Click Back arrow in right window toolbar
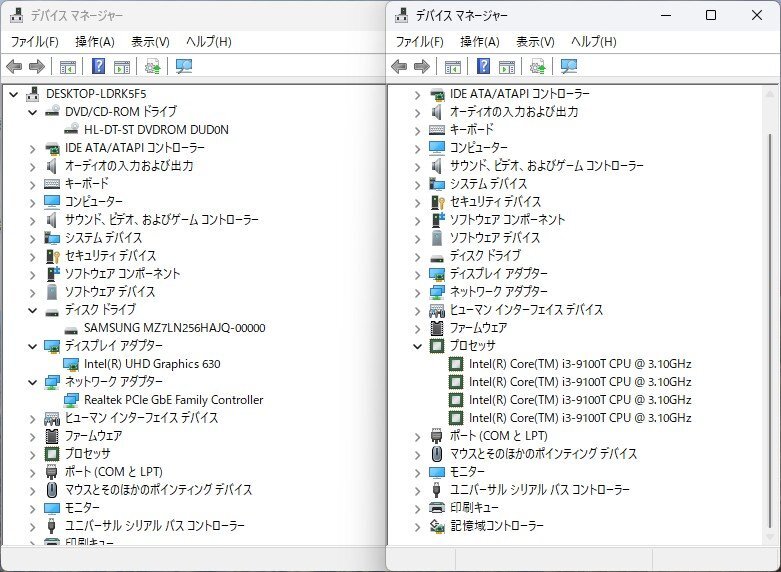This screenshot has width=781, height=572. tap(399, 66)
